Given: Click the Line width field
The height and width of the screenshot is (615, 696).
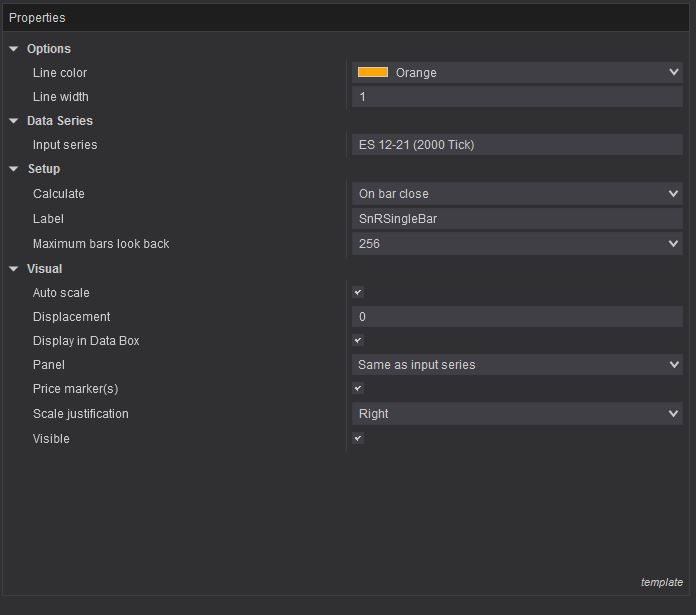Looking at the screenshot, I should 516,97.
